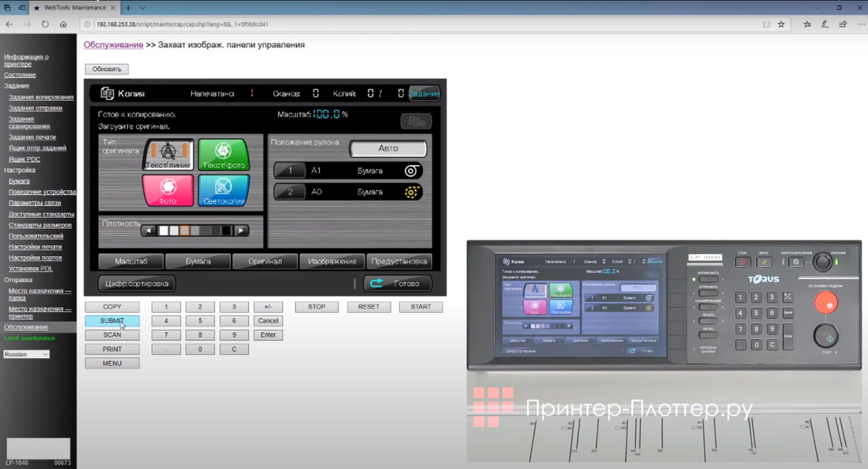
Task: Select roll 1 with A1 paper
Action: [348, 171]
